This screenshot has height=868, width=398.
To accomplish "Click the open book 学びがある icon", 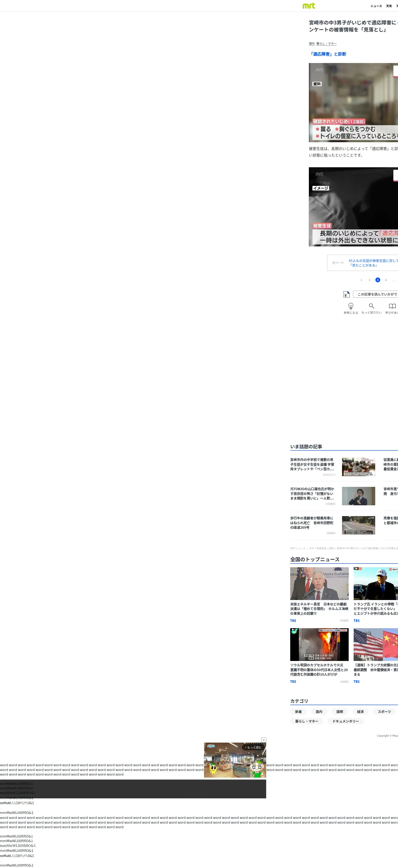I will (392, 306).
